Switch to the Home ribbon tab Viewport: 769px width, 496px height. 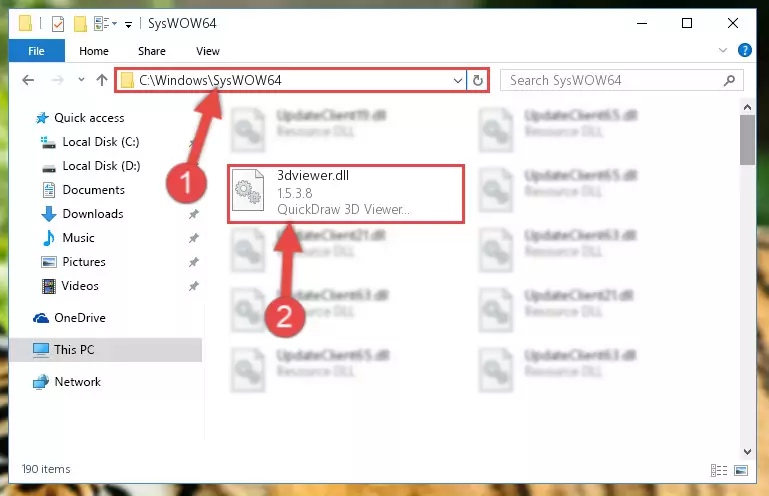(94, 51)
